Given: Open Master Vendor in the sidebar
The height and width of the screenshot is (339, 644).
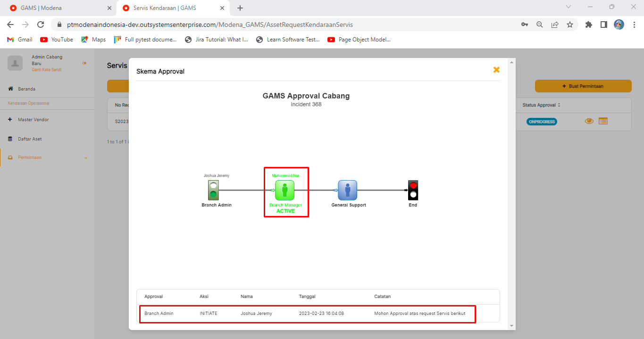Looking at the screenshot, I should 33,120.
